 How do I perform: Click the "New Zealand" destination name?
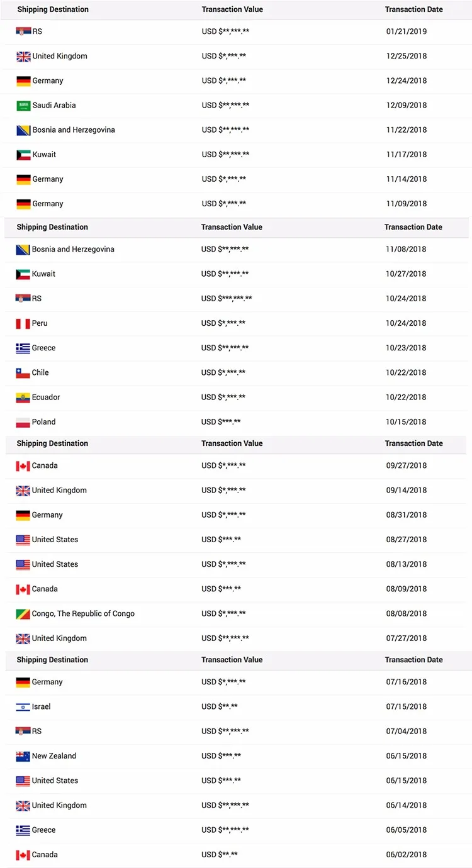[x=54, y=756]
